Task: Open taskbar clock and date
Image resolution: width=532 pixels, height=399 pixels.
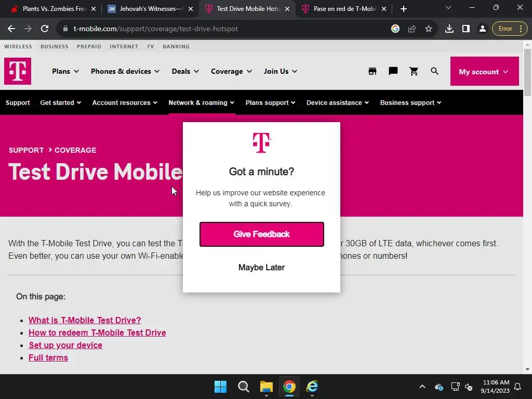Action: (495, 387)
